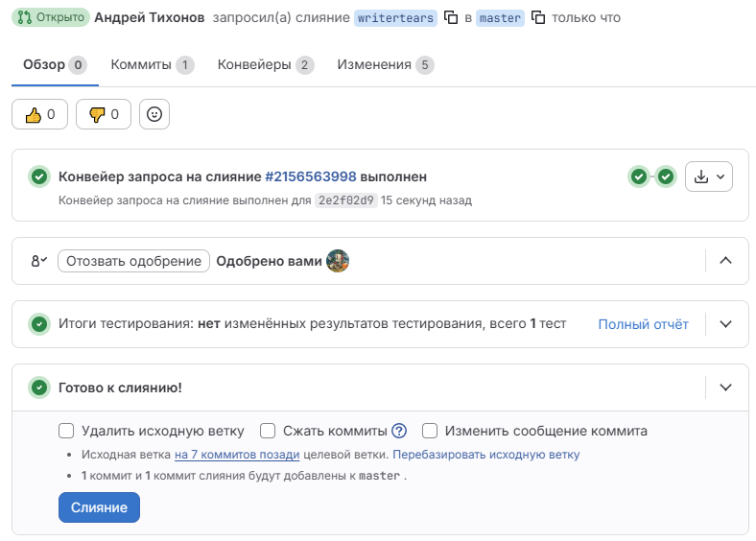Image resolution: width=756 pixels, height=541 pixels.
Task: Open Полный отчёт link
Action: click(x=643, y=324)
